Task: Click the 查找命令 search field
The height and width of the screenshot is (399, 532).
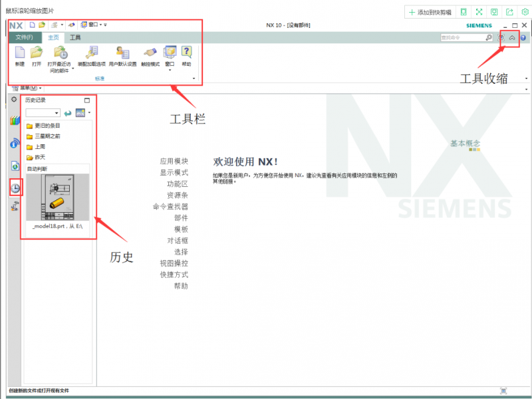Action: tap(463, 37)
